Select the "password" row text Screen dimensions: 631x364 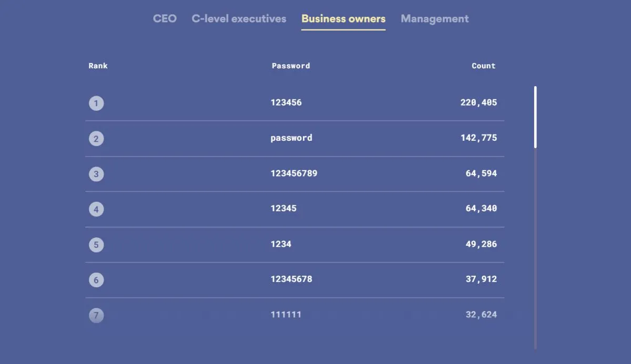291,138
